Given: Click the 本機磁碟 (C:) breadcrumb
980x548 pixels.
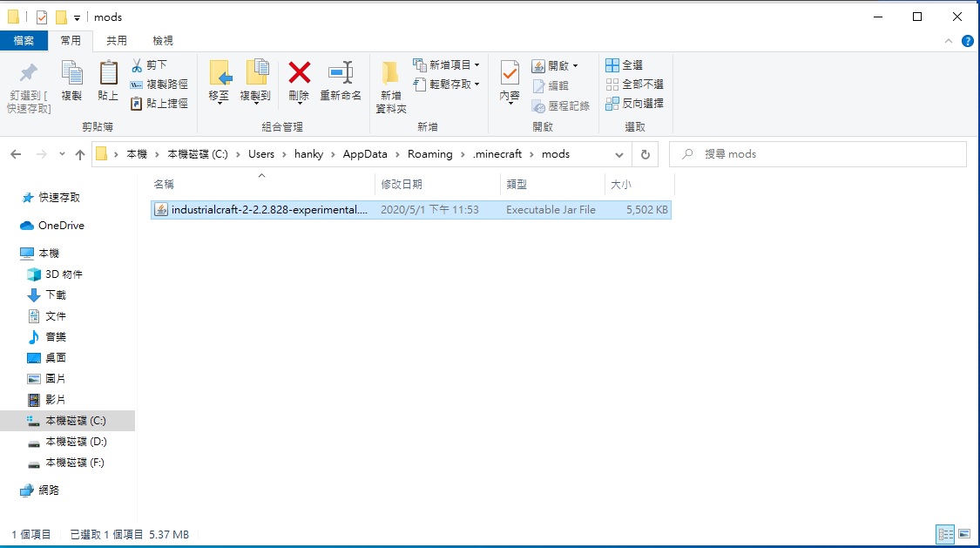Looking at the screenshot, I should (198, 154).
